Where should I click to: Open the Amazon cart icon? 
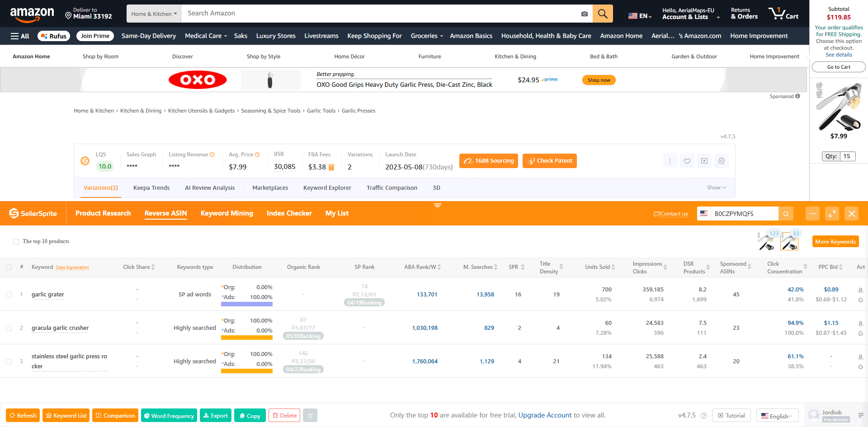pos(783,14)
